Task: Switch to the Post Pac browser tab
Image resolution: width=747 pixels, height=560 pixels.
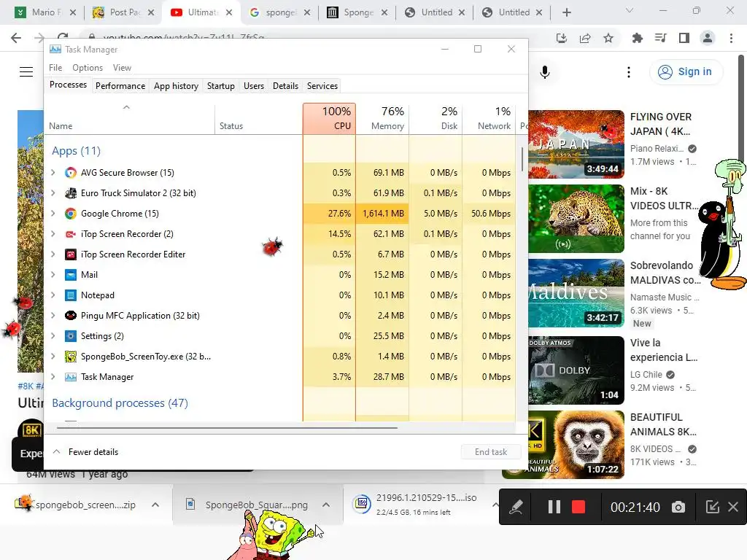Action: pyautogui.click(x=123, y=12)
